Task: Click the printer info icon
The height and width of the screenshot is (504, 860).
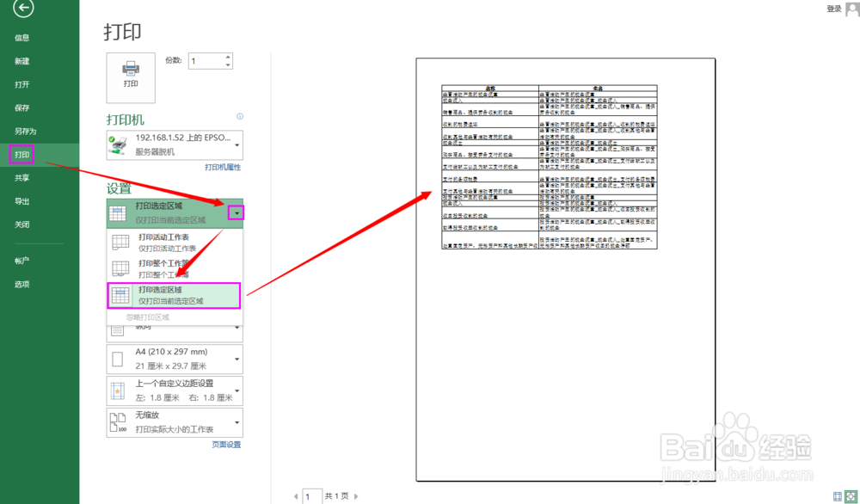Action: pos(240,116)
